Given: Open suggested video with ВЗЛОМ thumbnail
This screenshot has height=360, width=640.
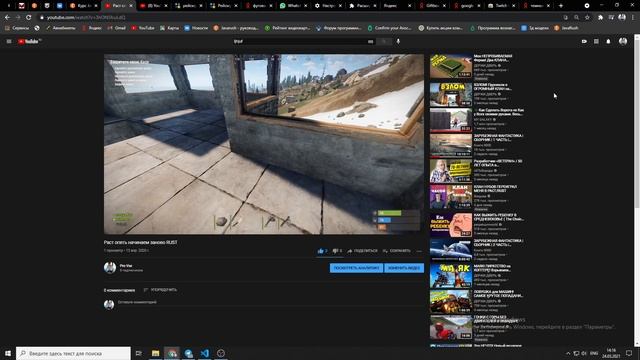Looking at the screenshot, I should tap(451, 94).
